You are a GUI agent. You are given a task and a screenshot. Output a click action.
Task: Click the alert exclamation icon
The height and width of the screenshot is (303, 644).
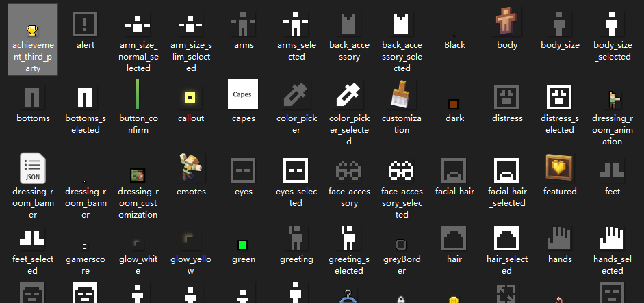[85, 25]
